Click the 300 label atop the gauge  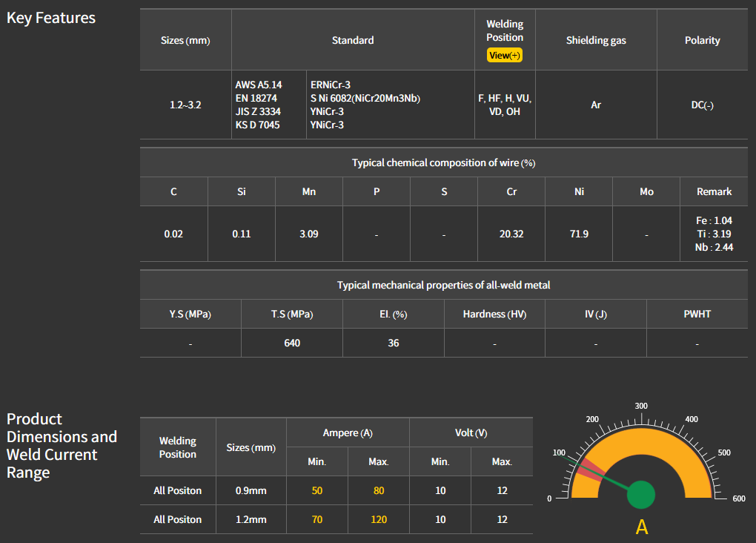642,406
